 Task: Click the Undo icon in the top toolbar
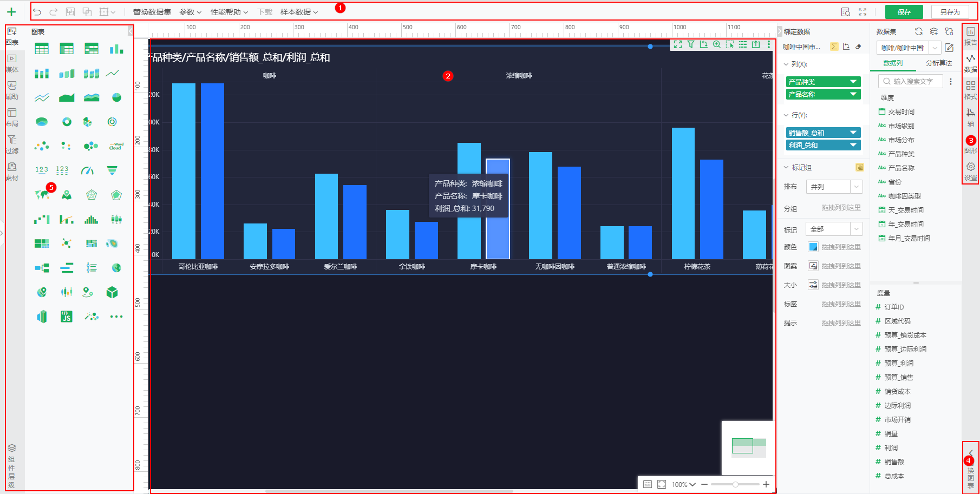click(37, 11)
